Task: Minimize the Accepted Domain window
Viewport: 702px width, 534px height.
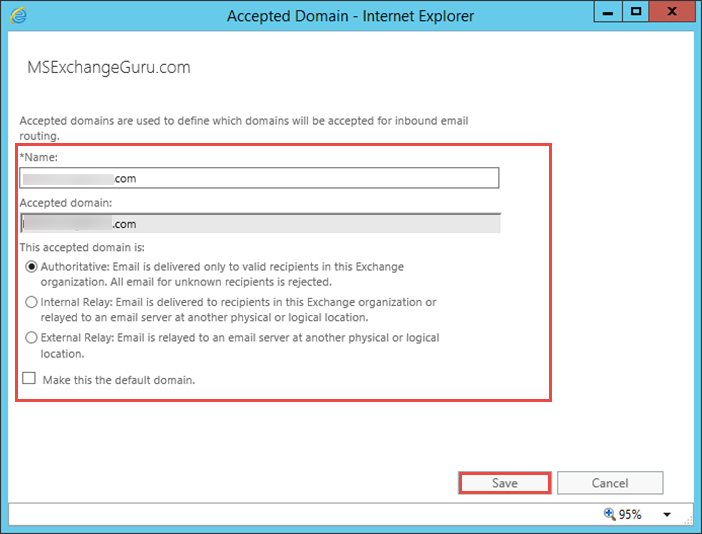Action: [608, 14]
